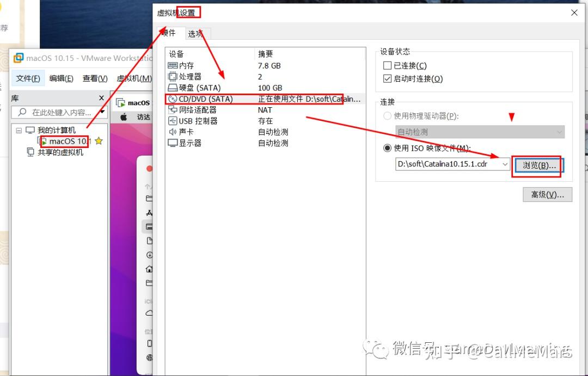
Task: Select the 声卡 sound card icon
Action: [173, 132]
